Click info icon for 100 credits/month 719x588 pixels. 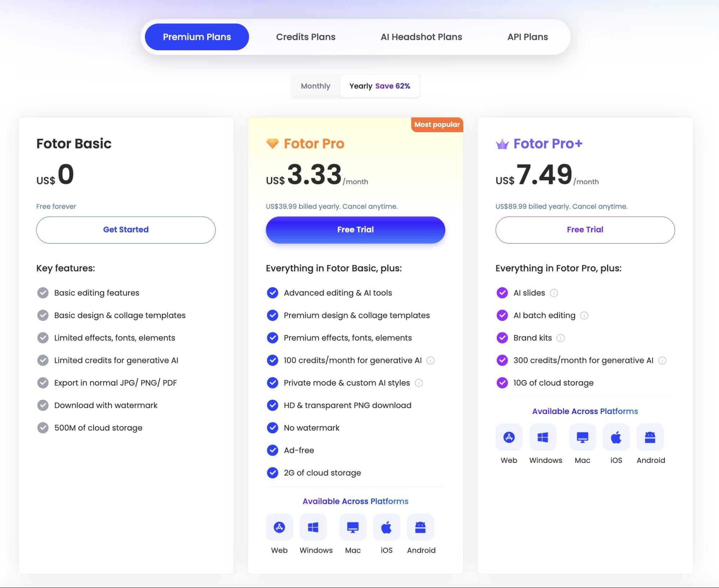coord(430,360)
